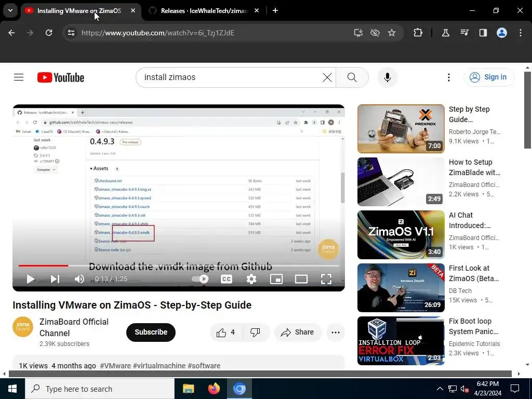
Task: Submit search with magnifier button
Action: pyautogui.click(x=352, y=77)
